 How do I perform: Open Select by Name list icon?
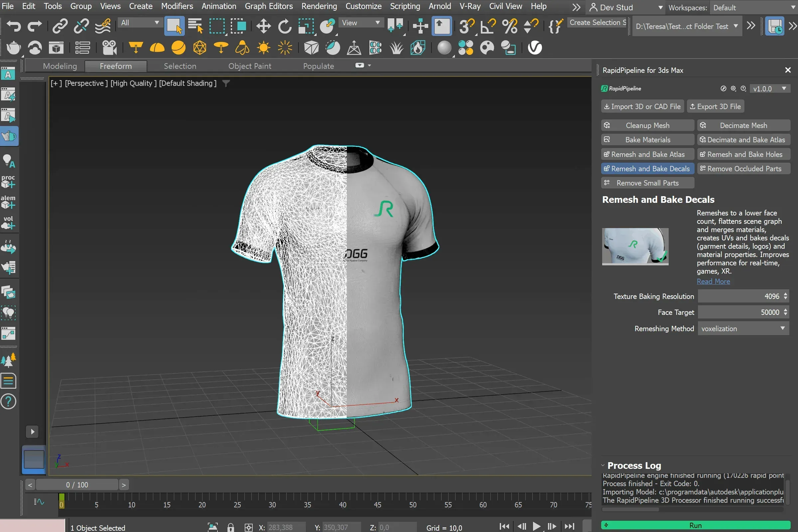[196, 26]
